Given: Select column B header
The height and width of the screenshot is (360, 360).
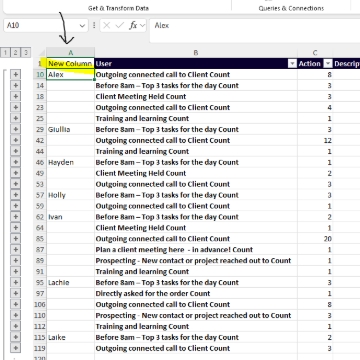Looking at the screenshot, I should (x=196, y=52).
